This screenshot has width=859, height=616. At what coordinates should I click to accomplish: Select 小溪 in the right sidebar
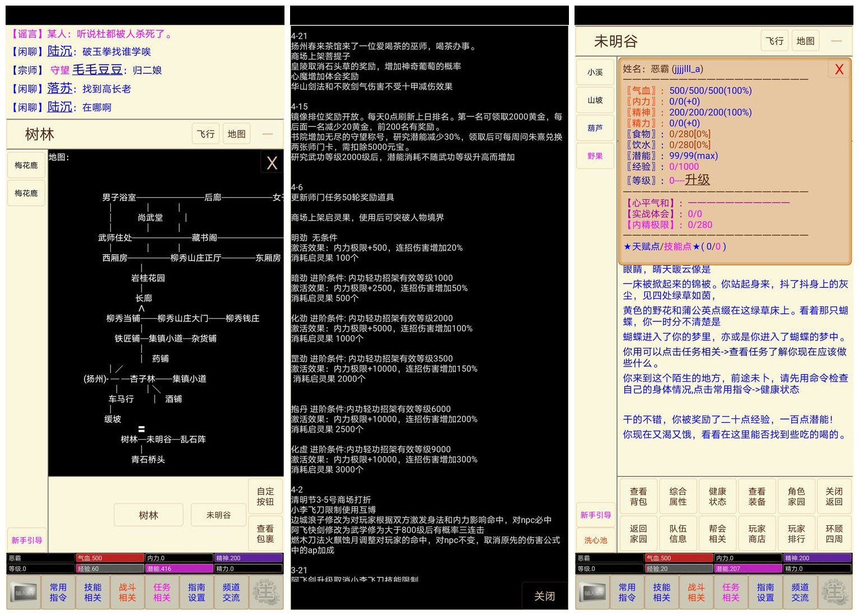(x=595, y=72)
